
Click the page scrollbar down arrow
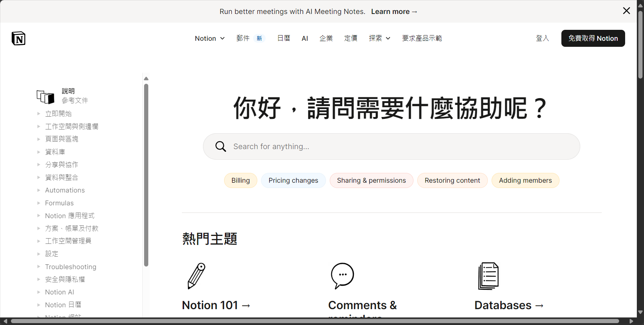click(640, 312)
